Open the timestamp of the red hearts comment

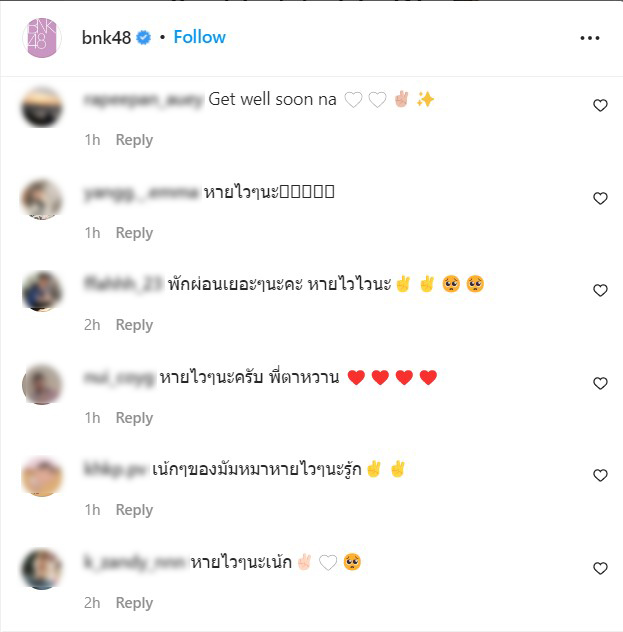pyautogui.click(x=92, y=418)
